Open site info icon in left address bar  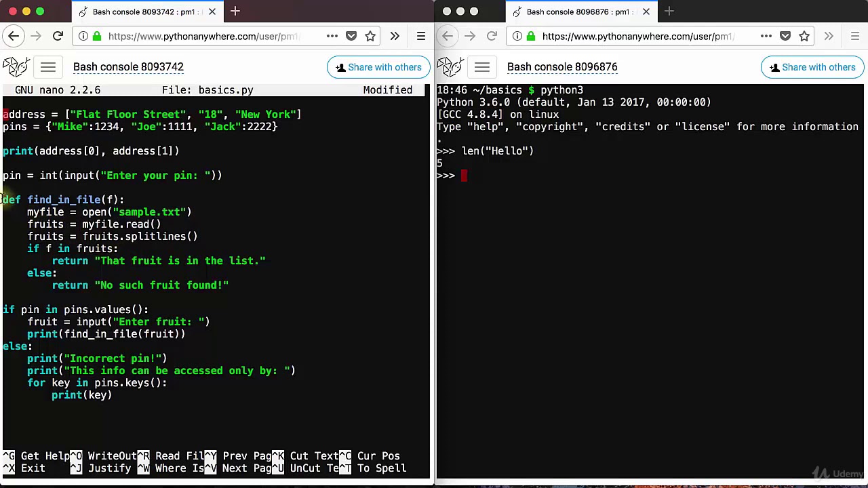tap(83, 36)
